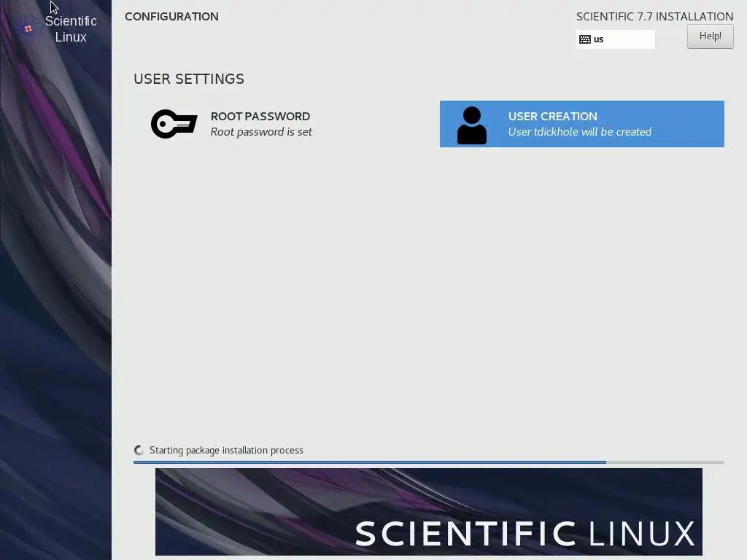Click the Scientific Linux banner image
747x560 pixels.
tap(429, 512)
